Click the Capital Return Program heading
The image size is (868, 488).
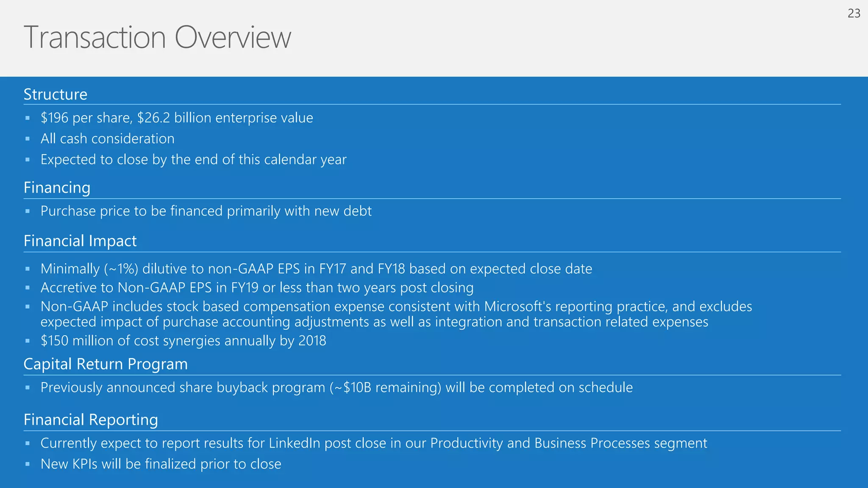point(106,364)
